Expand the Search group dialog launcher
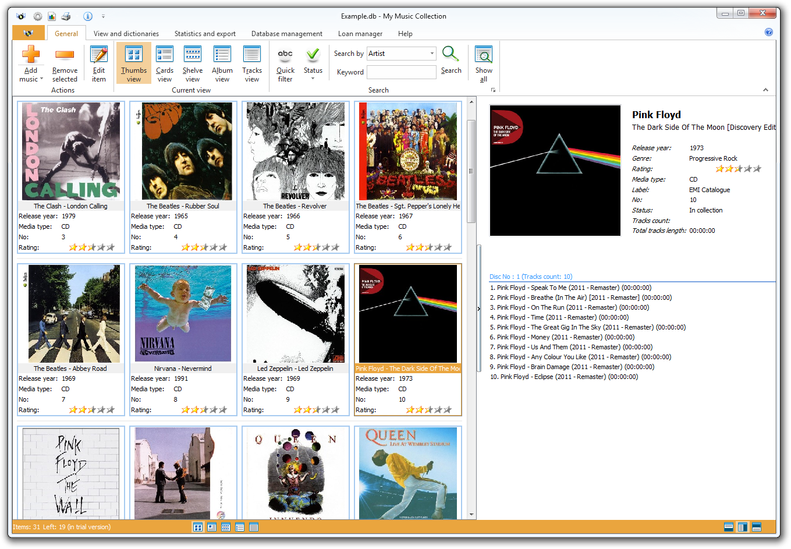This screenshot has height=549, width=791. click(492, 90)
